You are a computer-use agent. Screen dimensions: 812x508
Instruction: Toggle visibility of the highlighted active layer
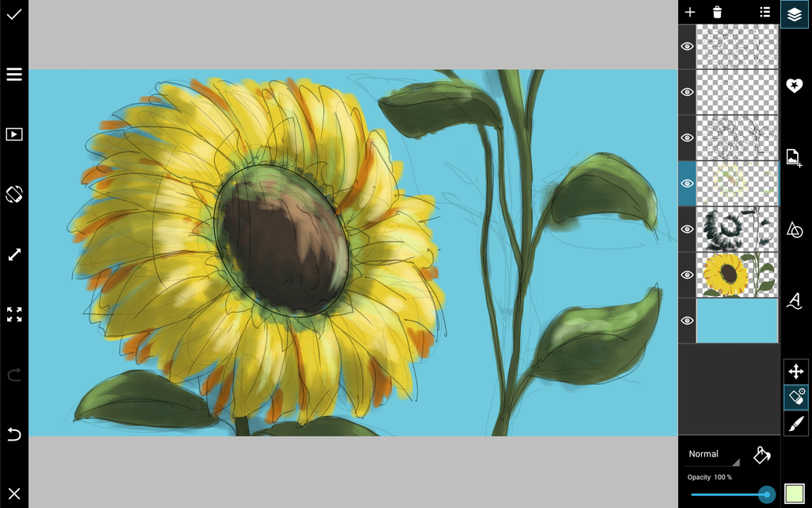pyautogui.click(x=687, y=183)
